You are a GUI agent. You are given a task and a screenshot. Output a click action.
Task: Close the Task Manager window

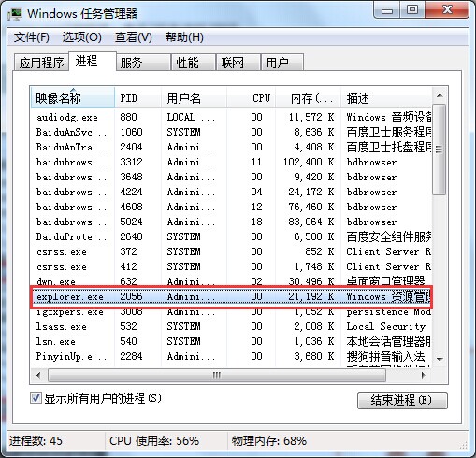[x=447, y=10]
